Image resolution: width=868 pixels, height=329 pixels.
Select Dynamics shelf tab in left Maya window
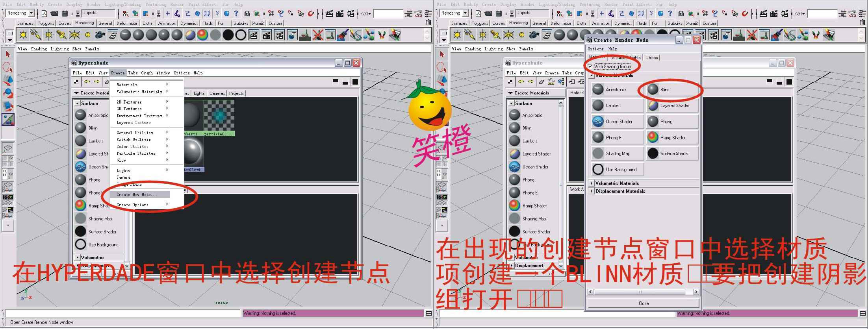pyautogui.click(x=189, y=23)
